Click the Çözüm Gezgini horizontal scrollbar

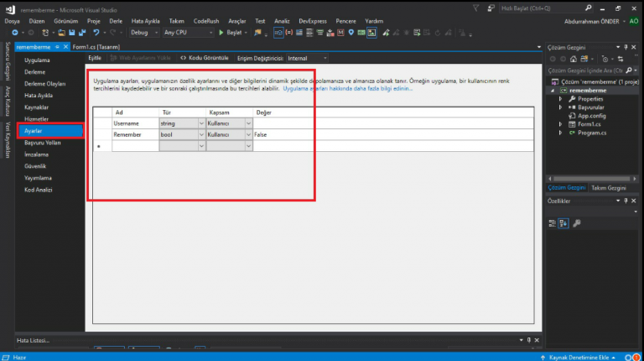point(591,179)
